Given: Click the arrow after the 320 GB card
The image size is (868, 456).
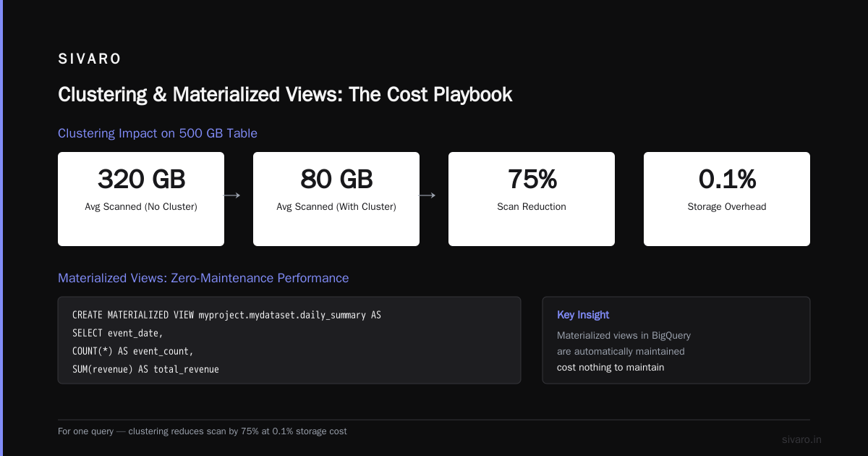Looking at the screenshot, I should [231, 195].
